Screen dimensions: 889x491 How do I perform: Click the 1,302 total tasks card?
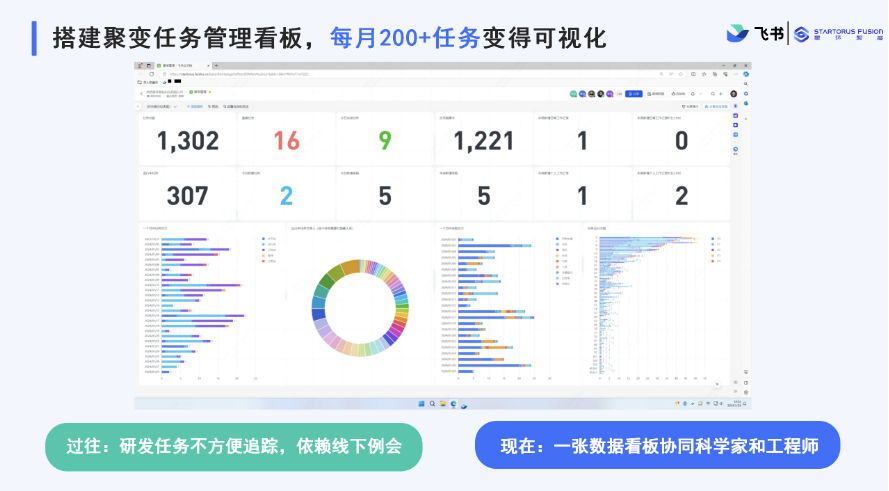point(188,141)
